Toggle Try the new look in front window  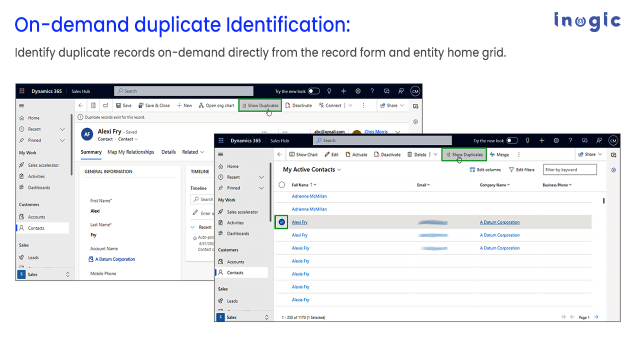pos(512,140)
